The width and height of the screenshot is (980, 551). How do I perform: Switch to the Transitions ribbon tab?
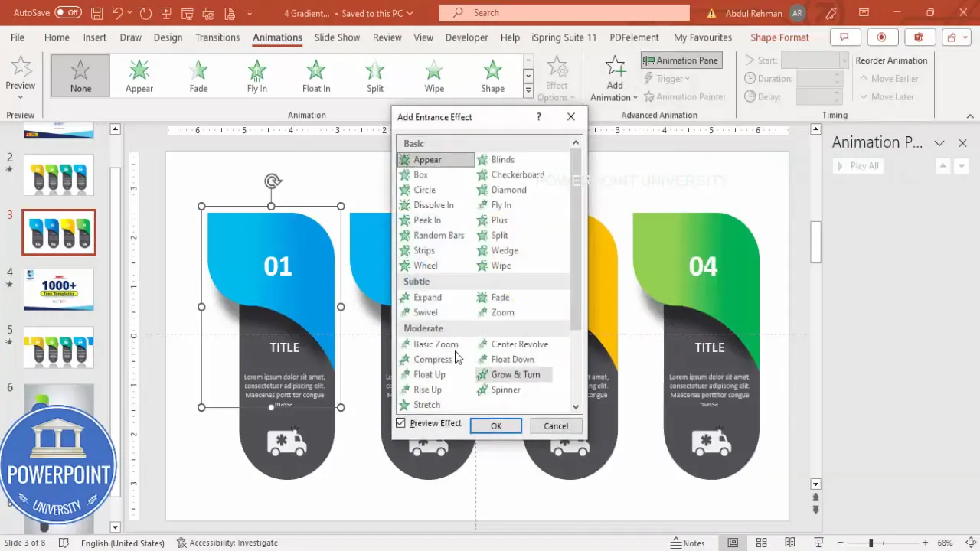pyautogui.click(x=217, y=37)
